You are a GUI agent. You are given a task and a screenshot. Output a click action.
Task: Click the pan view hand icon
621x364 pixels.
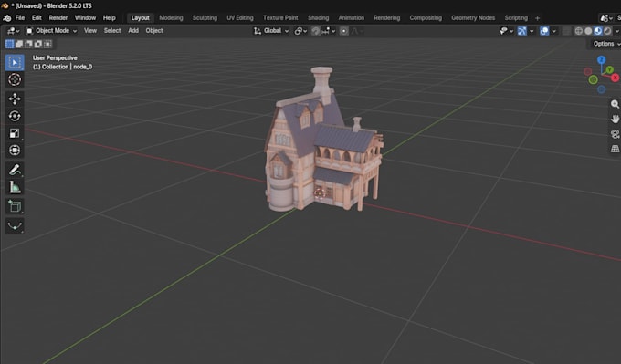point(615,119)
